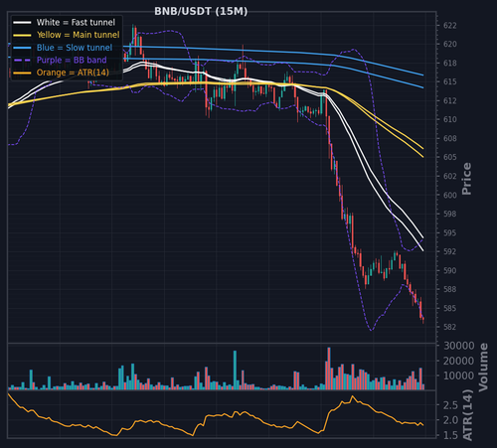Viewport: 497px width, 448px height.
Task: Click the 598 price axis label
Action: 450,214
